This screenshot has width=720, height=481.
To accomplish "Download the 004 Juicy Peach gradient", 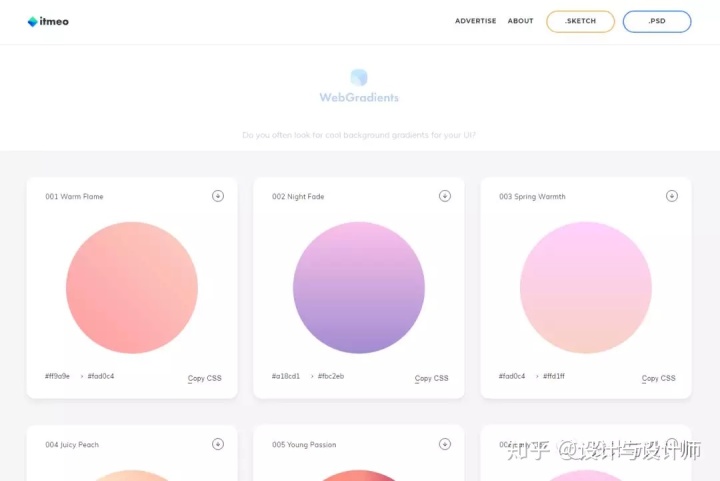I will point(218,444).
